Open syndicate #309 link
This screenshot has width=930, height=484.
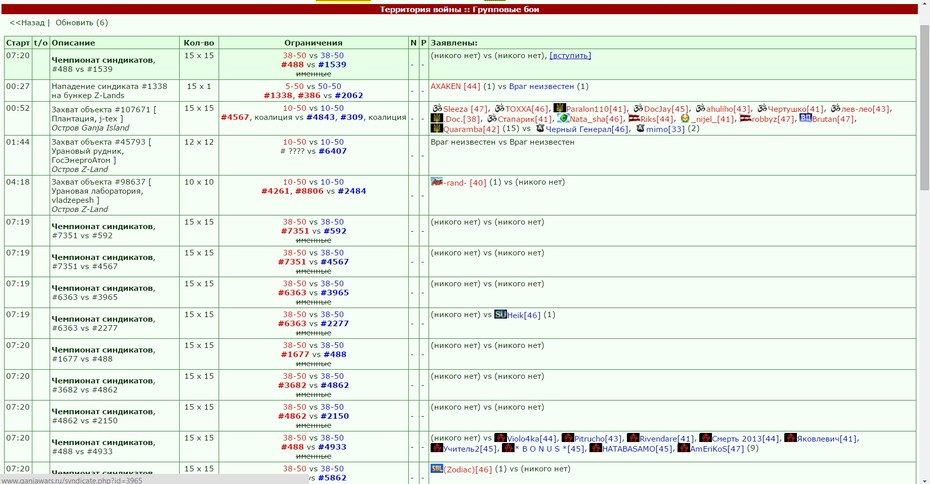(352, 117)
